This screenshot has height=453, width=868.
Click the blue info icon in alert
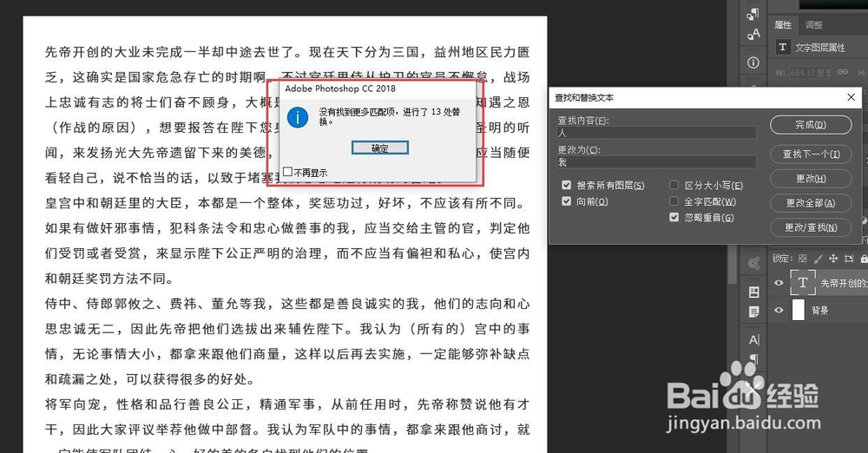(x=298, y=117)
